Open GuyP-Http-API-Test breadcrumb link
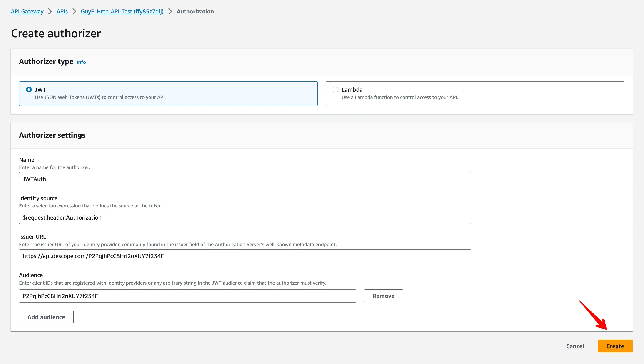Screen dimensions: 644x364 click(122, 12)
